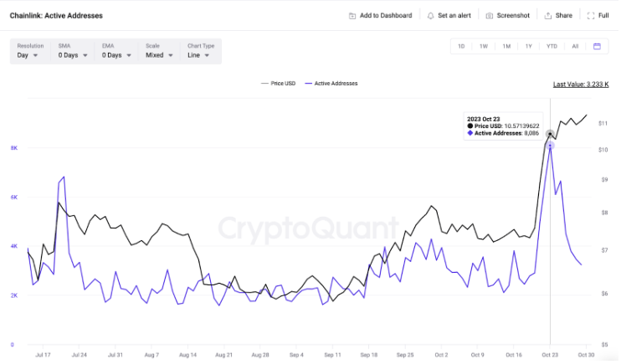Click the Jul 17 x-axis label

pos(44,356)
